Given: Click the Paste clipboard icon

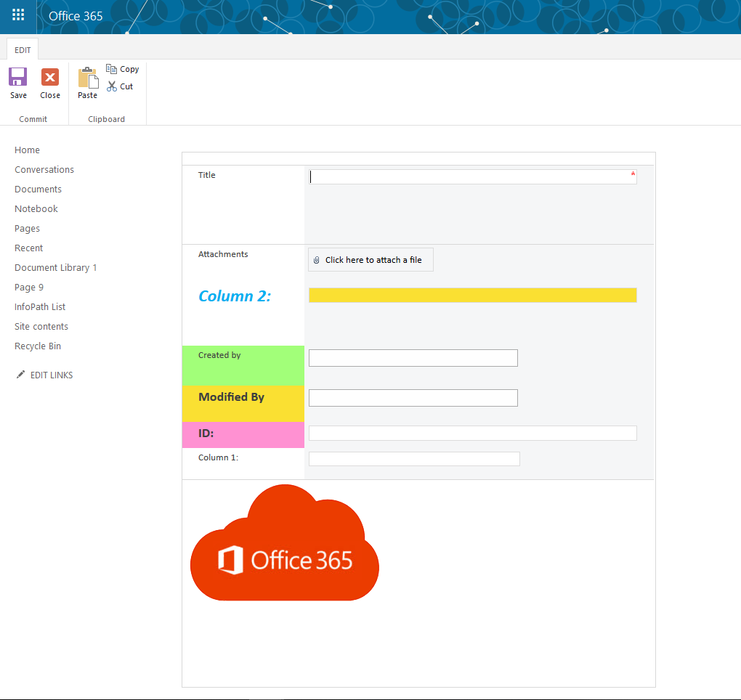Looking at the screenshot, I should 88,78.
